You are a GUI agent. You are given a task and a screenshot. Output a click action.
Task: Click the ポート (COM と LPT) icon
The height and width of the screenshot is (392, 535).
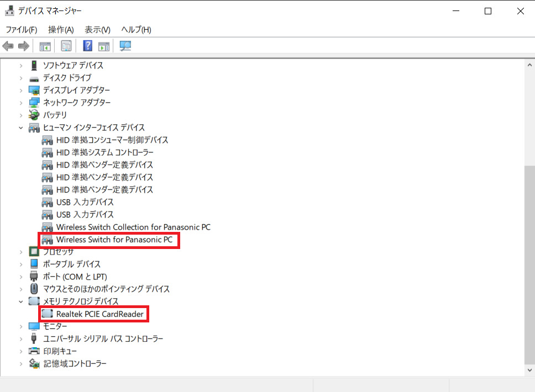tap(34, 277)
